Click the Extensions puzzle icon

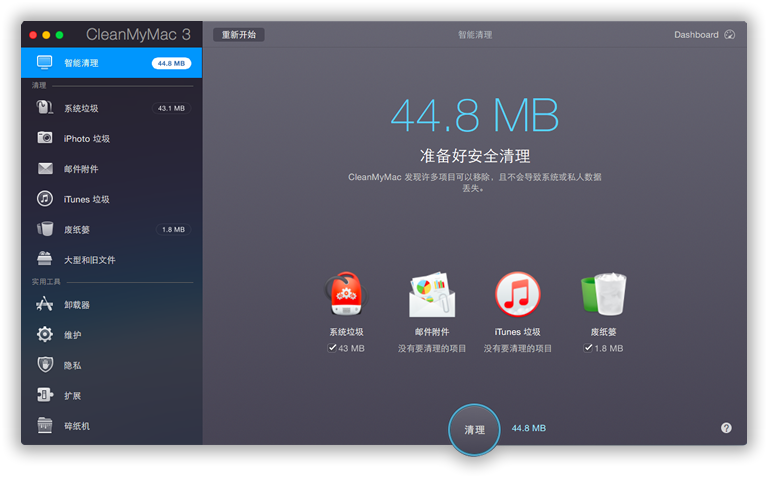(45, 395)
